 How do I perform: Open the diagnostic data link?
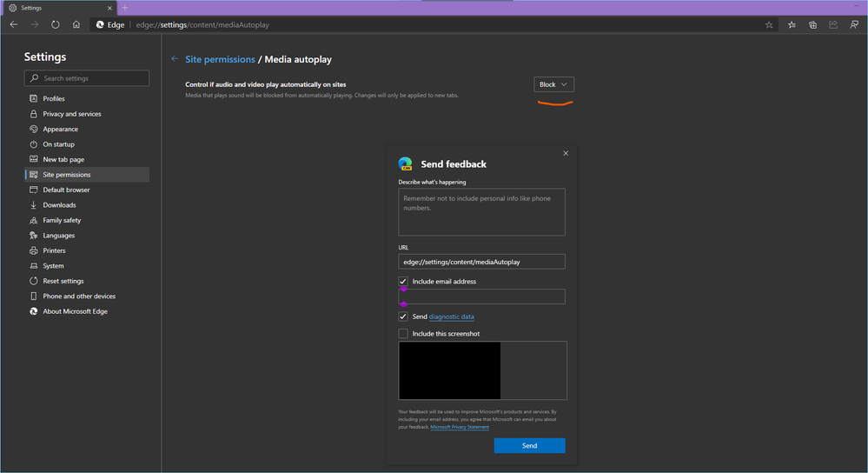pos(451,316)
